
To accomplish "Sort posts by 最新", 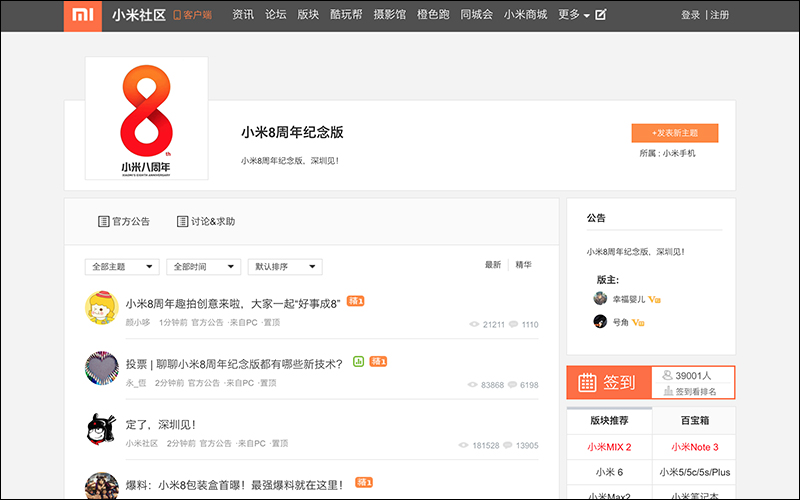I will (x=493, y=265).
